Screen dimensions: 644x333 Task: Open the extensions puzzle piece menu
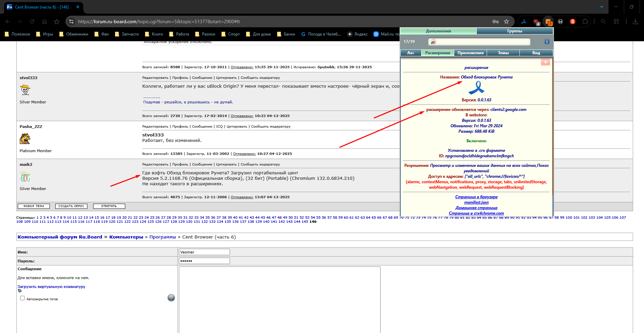point(585,21)
